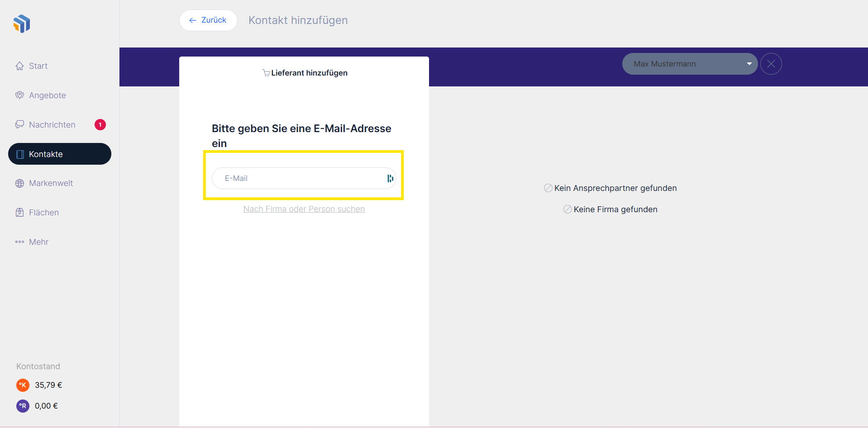Click the Markenwelt globe icon
The height and width of the screenshot is (428, 868).
point(19,183)
